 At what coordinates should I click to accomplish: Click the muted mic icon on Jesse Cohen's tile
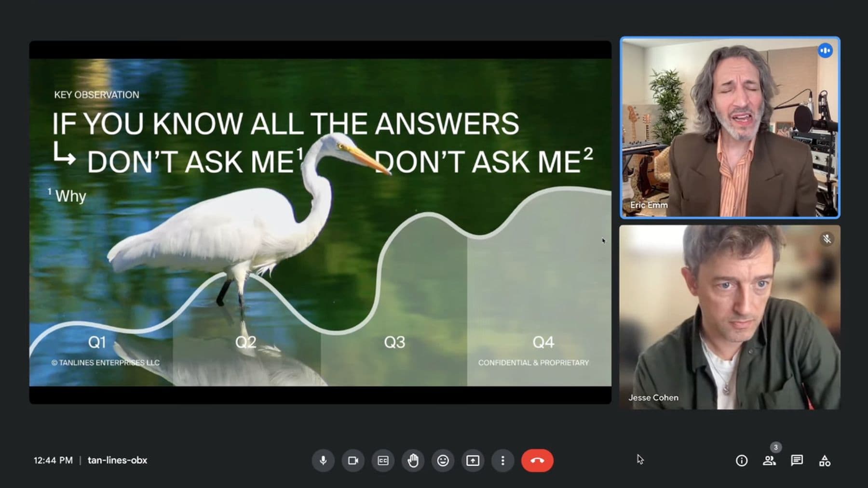click(x=827, y=239)
